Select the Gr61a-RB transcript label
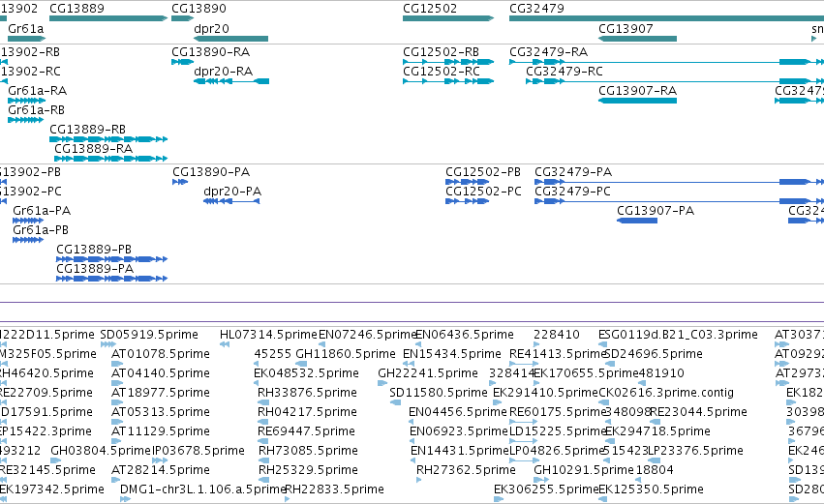The width and height of the screenshot is (824, 504). 36,109
